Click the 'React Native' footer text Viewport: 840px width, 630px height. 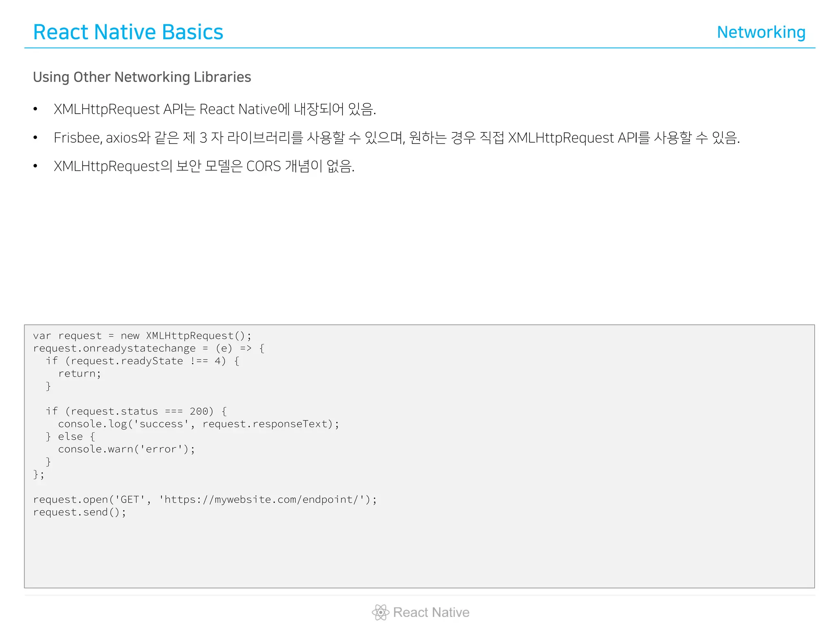431,612
